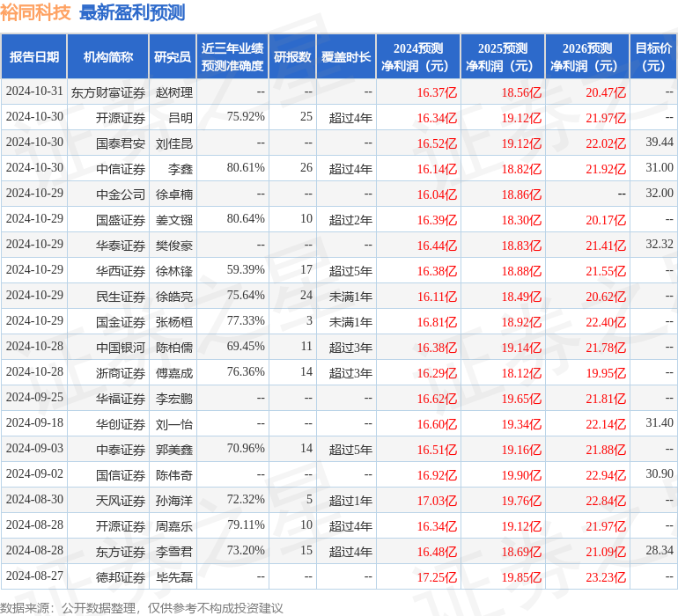This screenshot has width=678, height=616.
Task: Select the 2024预测净利润 column header
Action: pos(418,56)
